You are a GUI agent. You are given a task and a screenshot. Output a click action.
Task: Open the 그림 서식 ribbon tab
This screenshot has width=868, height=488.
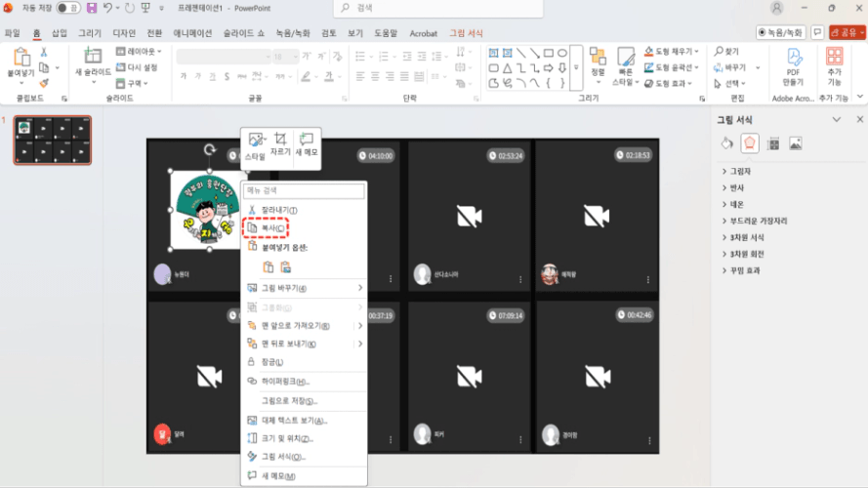click(466, 33)
